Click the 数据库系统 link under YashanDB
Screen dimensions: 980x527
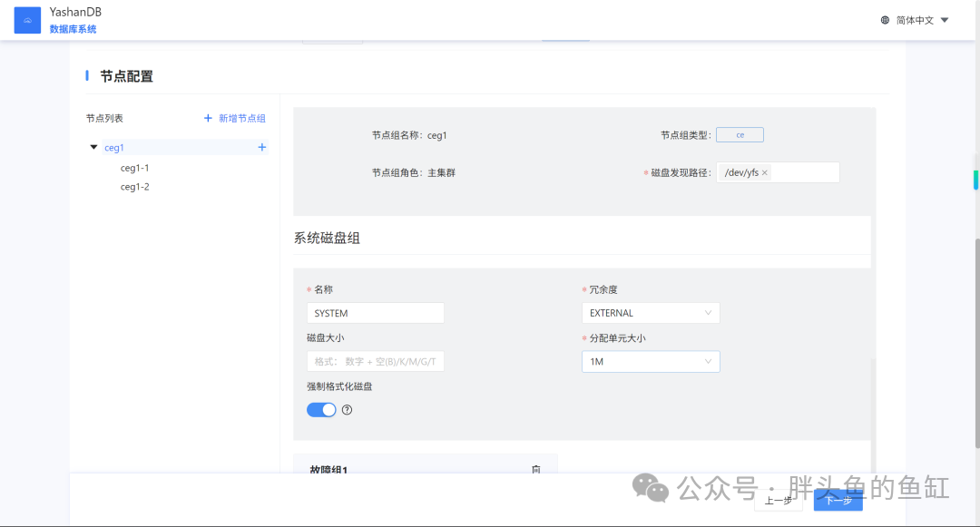point(73,29)
